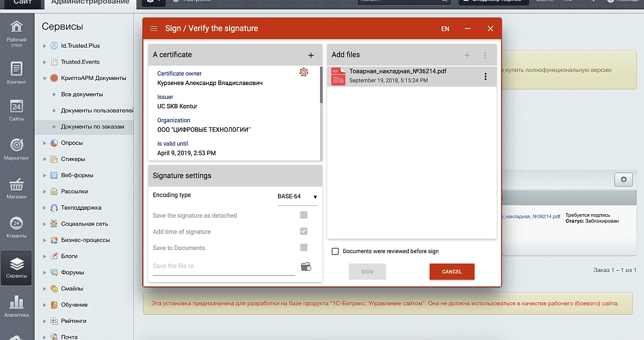Click the Рассылки mail icon
Screen dimensions: 644x340
tap(54, 191)
